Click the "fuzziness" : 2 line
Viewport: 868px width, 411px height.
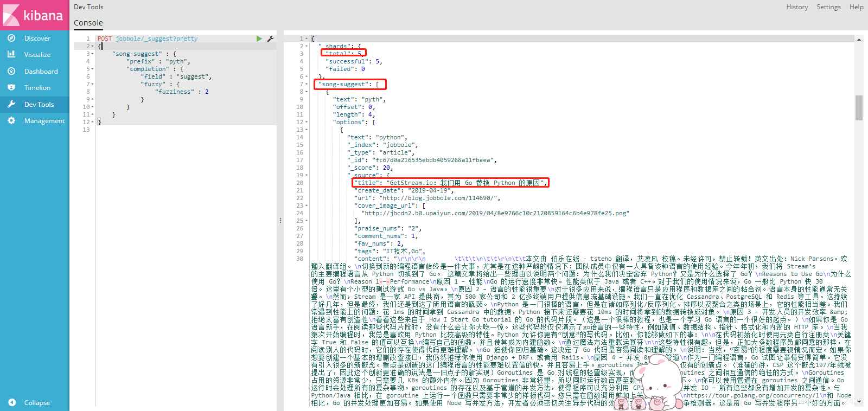(x=182, y=92)
